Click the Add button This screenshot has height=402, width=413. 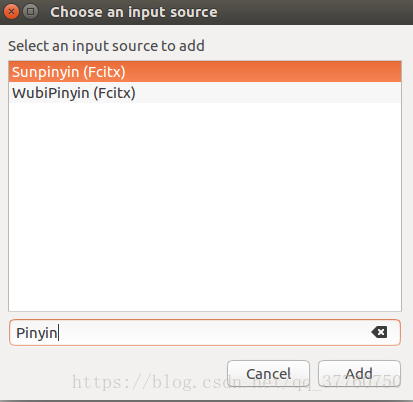click(359, 374)
